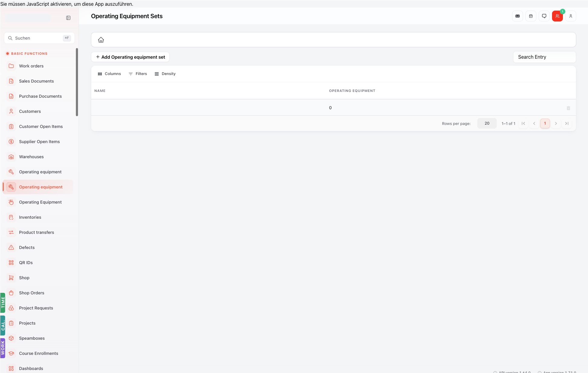
Task: Click Add Operating equipment set button
Action: tap(130, 57)
